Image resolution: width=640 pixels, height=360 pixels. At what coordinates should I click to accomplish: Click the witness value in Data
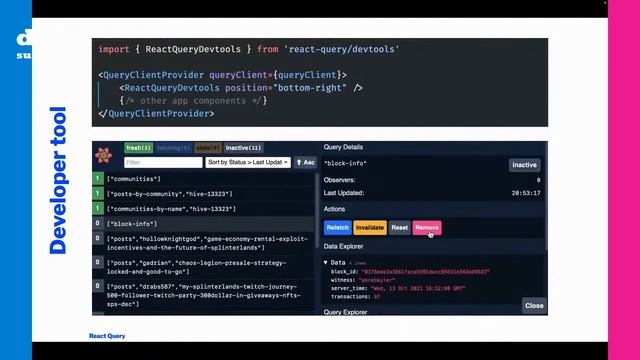coord(377,280)
